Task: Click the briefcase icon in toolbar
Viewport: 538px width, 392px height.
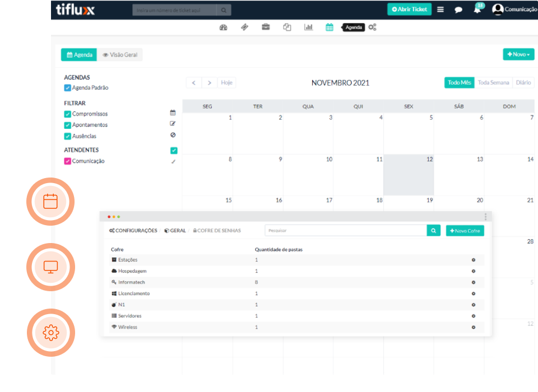Action: [266, 27]
